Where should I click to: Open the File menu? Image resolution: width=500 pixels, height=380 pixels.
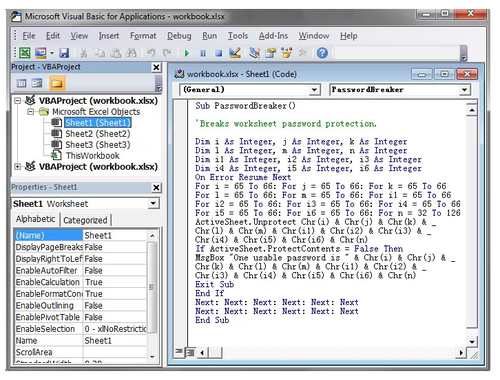tap(29, 36)
